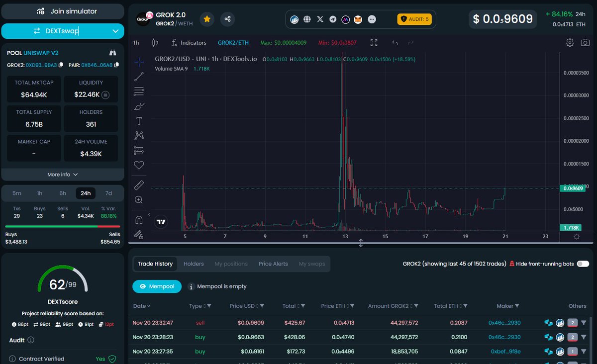597x364 pixels.
Task: Filter by maker for the $172.73 trade
Action: click(x=584, y=352)
